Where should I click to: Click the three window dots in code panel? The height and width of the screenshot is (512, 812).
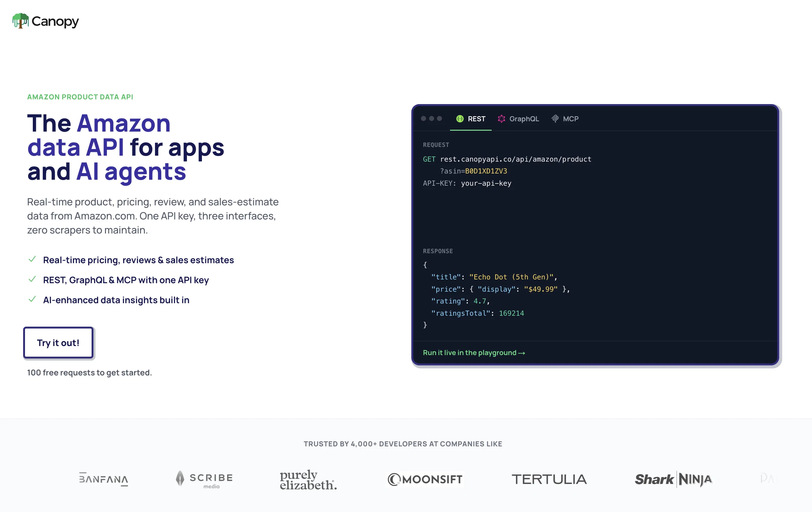pyautogui.click(x=431, y=119)
